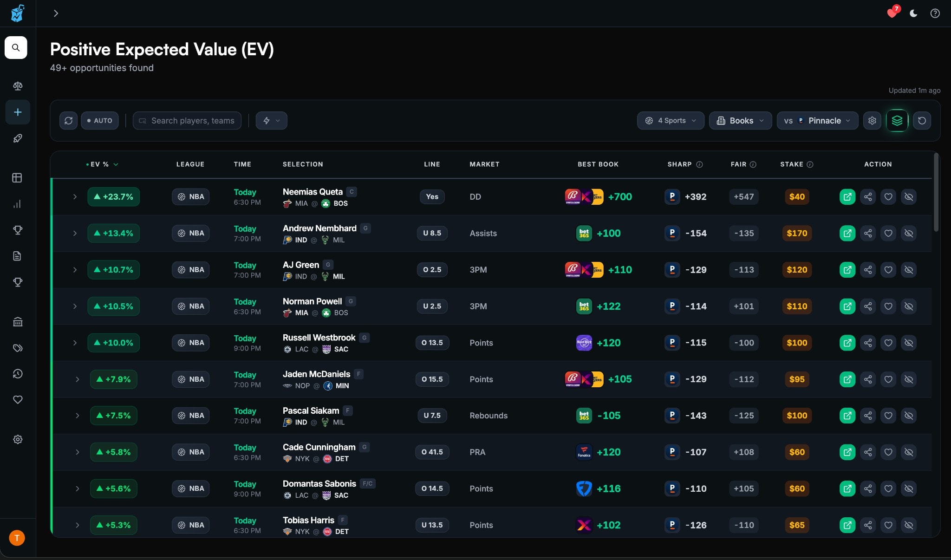Switch dark mode with moon icon
Image resolution: width=951 pixels, height=560 pixels.
click(x=913, y=13)
